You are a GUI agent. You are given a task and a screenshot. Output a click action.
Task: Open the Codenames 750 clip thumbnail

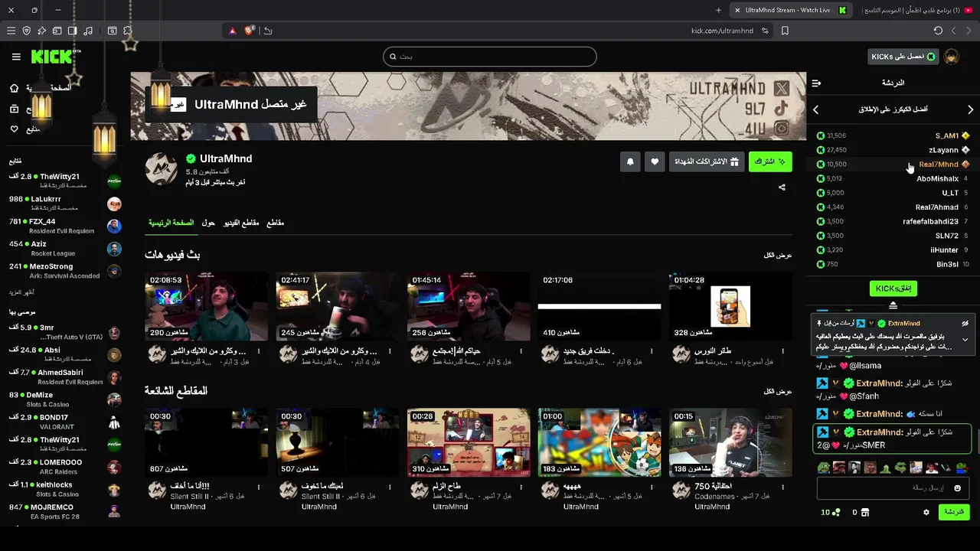point(730,442)
